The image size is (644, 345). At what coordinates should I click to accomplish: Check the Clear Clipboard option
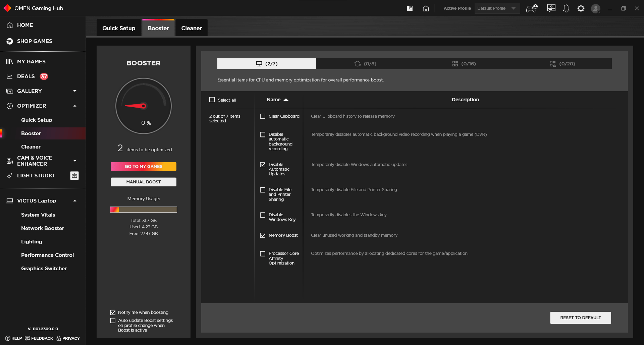pos(263,116)
